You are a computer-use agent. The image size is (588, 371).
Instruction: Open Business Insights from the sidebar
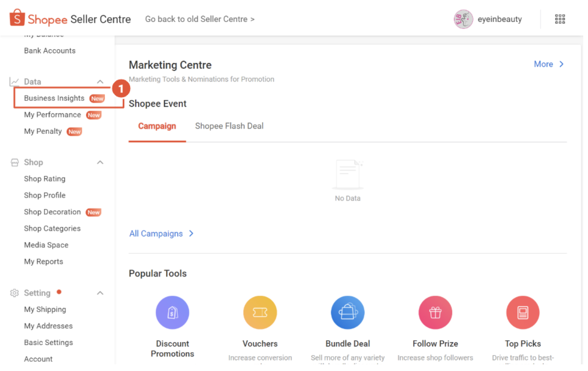pos(54,98)
